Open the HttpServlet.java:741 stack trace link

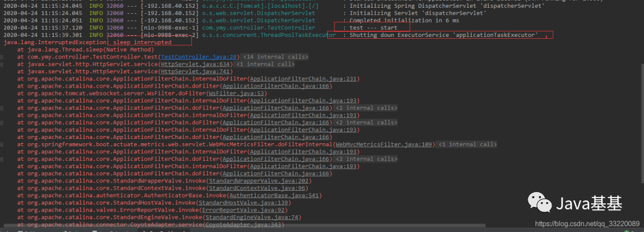(x=196, y=72)
